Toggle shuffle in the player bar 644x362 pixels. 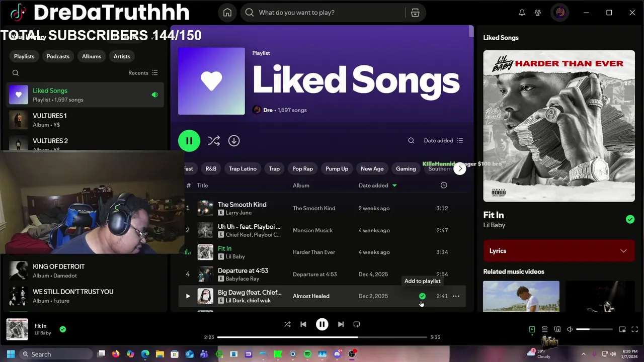tap(287, 324)
